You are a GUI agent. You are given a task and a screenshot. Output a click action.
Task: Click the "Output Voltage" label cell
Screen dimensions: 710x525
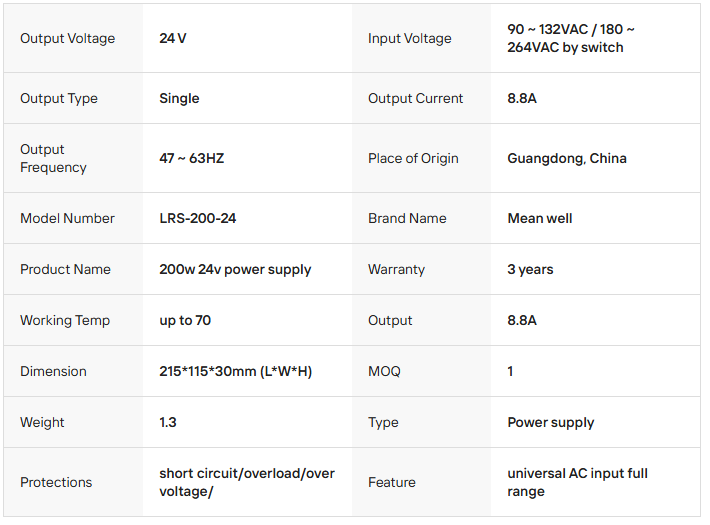coord(67,39)
